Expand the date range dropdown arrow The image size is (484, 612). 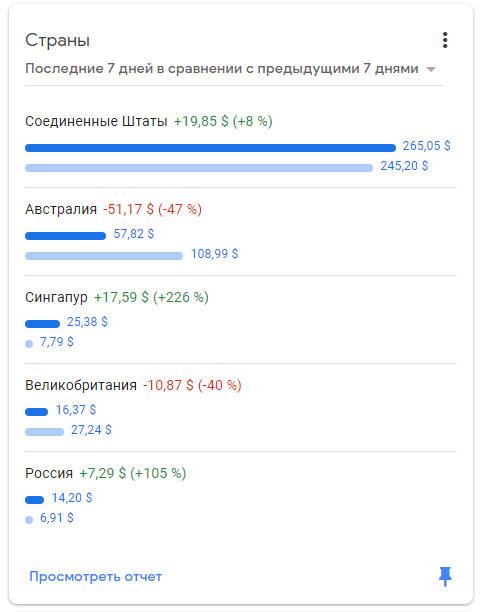431,69
